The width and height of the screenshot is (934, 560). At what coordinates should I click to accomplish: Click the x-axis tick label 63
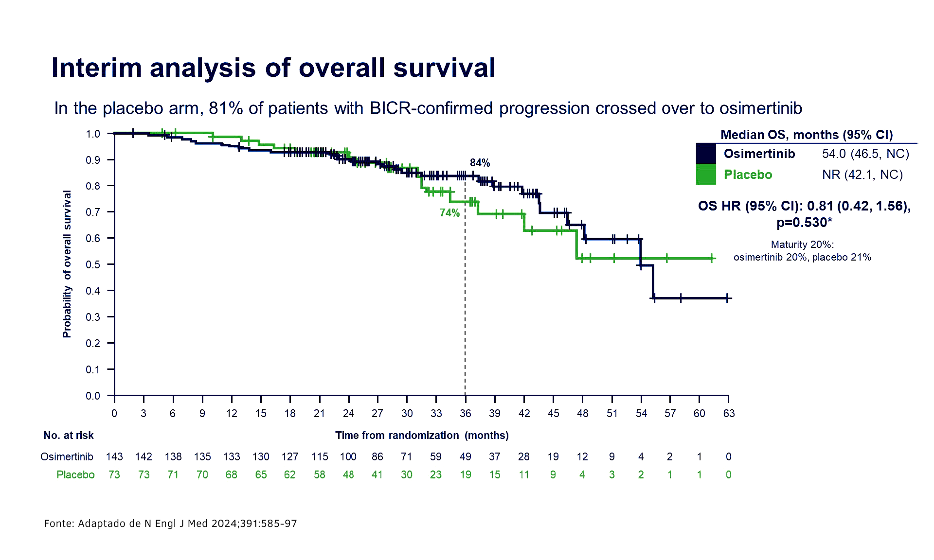729,414
